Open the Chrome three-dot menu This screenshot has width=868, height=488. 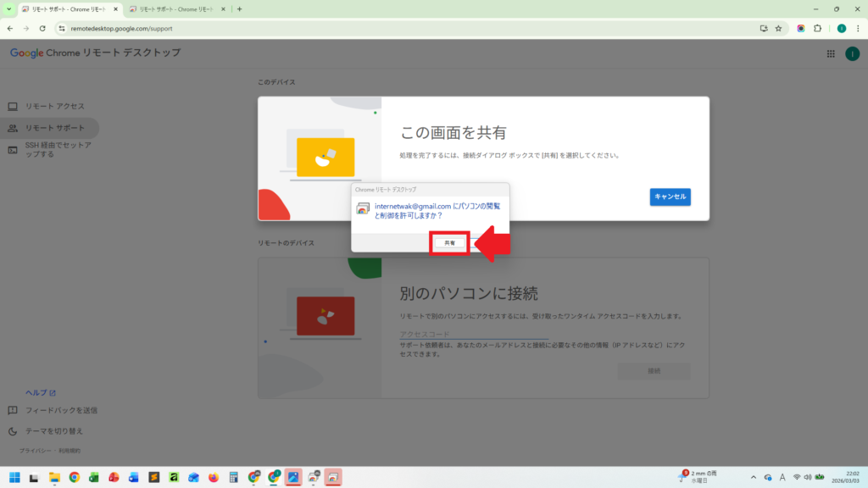tap(858, 28)
